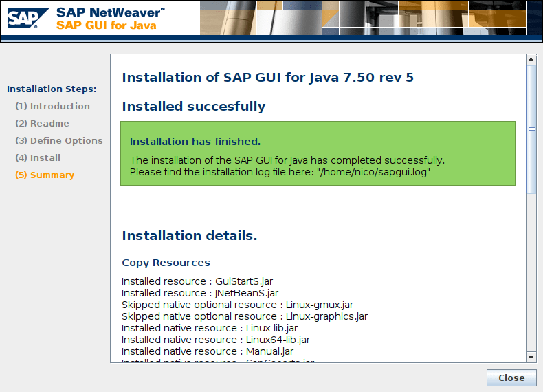Click the 'Copy Resources' subheading
This screenshot has width=543, height=392.
[166, 263]
